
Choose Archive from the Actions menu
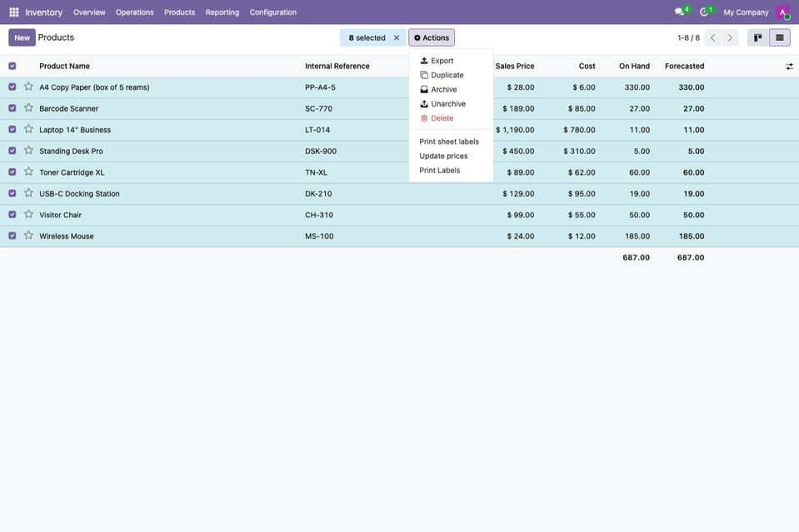(x=451, y=89)
